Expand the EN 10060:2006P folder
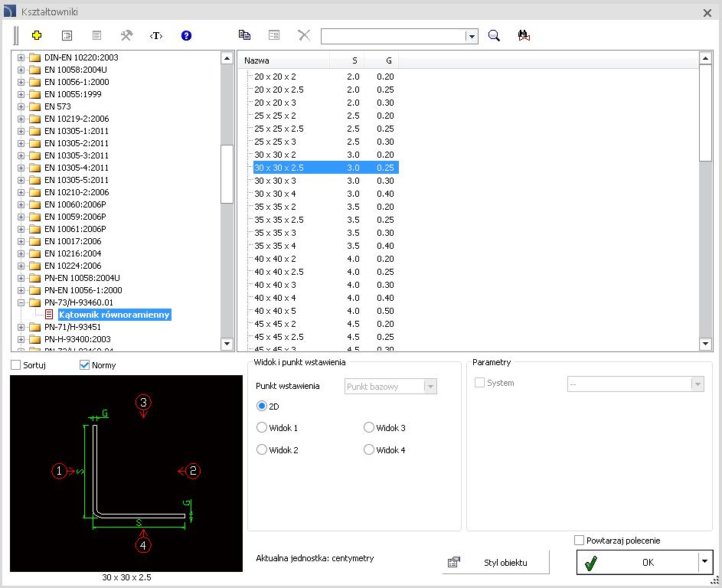The image size is (722, 588). (21, 204)
